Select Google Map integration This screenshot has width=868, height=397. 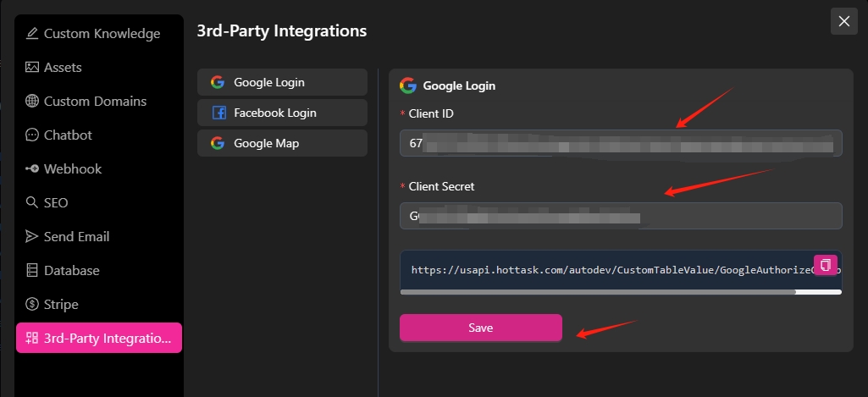pos(282,143)
